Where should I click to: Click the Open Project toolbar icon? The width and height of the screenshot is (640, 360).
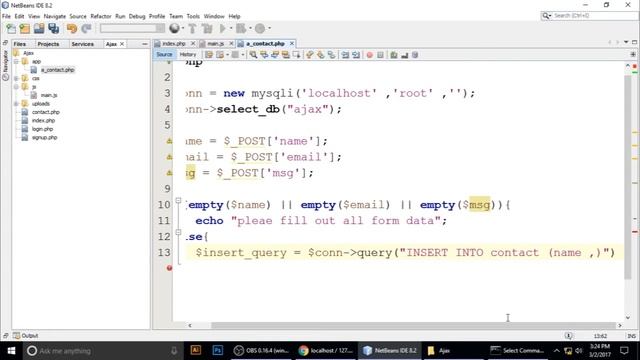click(39, 29)
